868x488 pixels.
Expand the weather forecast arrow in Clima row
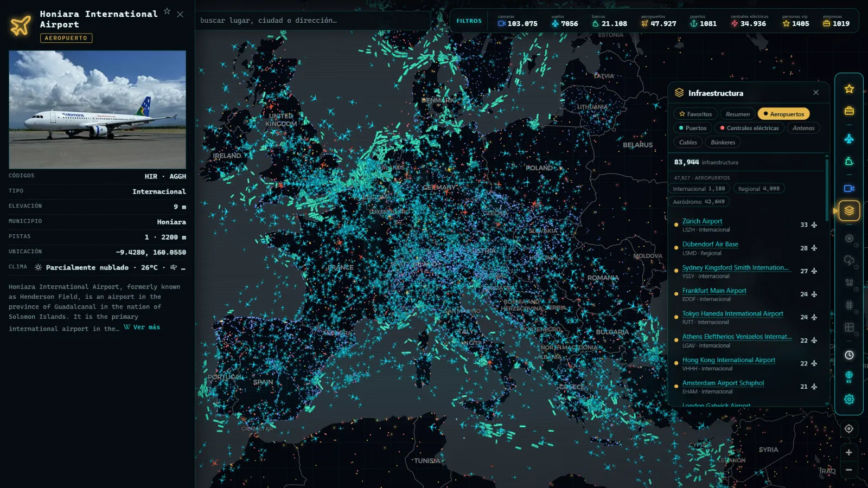click(x=174, y=267)
